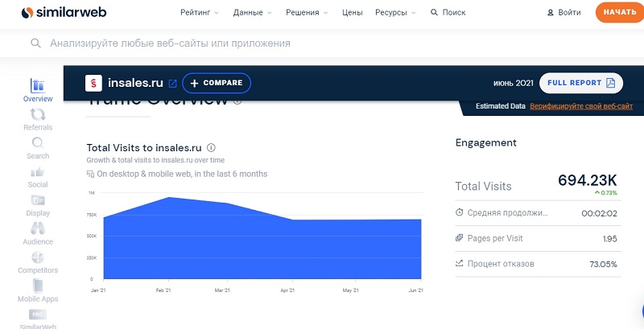Click info icon next to Total Visits title
The height and width of the screenshot is (329, 644).
click(211, 148)
